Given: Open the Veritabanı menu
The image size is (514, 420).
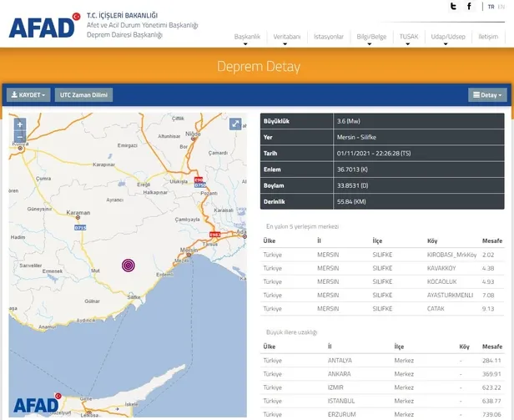Looking at the screenshot, I should (x=287, y=37).
